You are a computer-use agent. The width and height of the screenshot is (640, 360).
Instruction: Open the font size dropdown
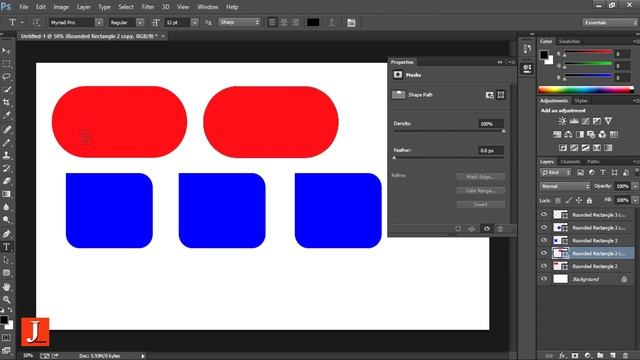[x=195, y=22]
